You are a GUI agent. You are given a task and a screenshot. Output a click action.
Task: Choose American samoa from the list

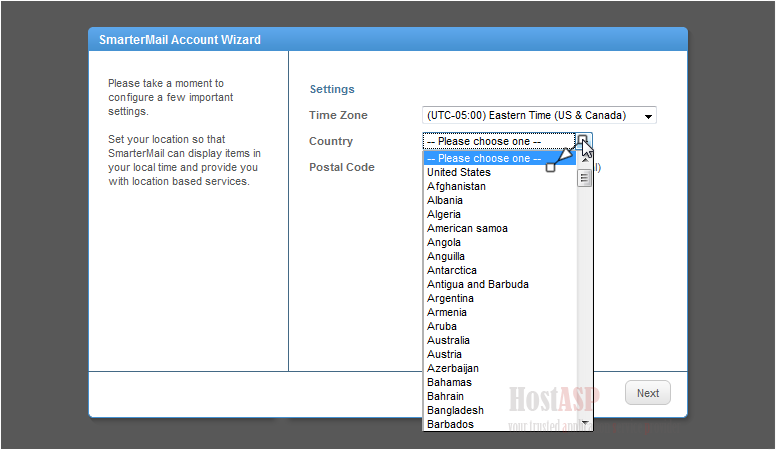[467, 228]
